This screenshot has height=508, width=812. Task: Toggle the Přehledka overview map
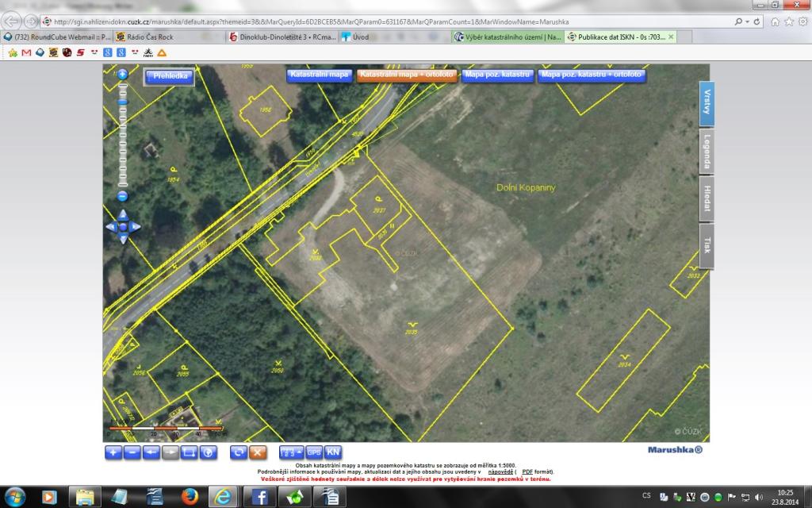[167, 77]
